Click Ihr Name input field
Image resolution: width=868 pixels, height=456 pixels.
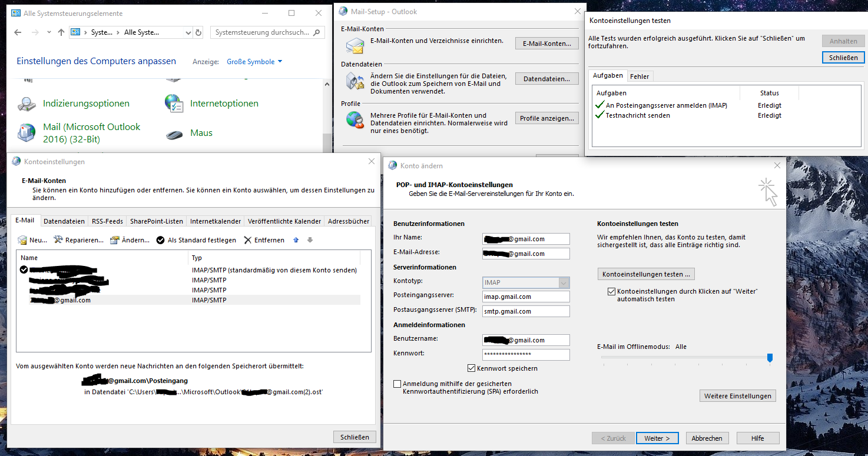click(x=526, y=239)
